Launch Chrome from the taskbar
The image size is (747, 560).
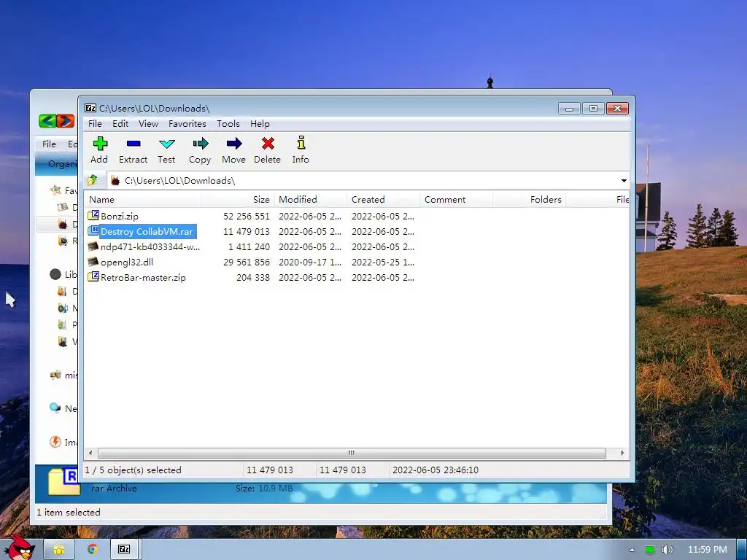[93, 550]
